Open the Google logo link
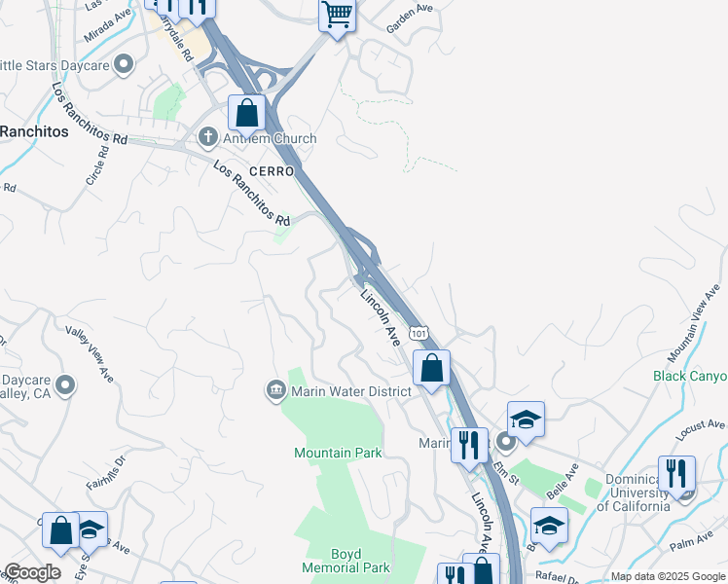728x584 pixels. (x=32, y=573)
